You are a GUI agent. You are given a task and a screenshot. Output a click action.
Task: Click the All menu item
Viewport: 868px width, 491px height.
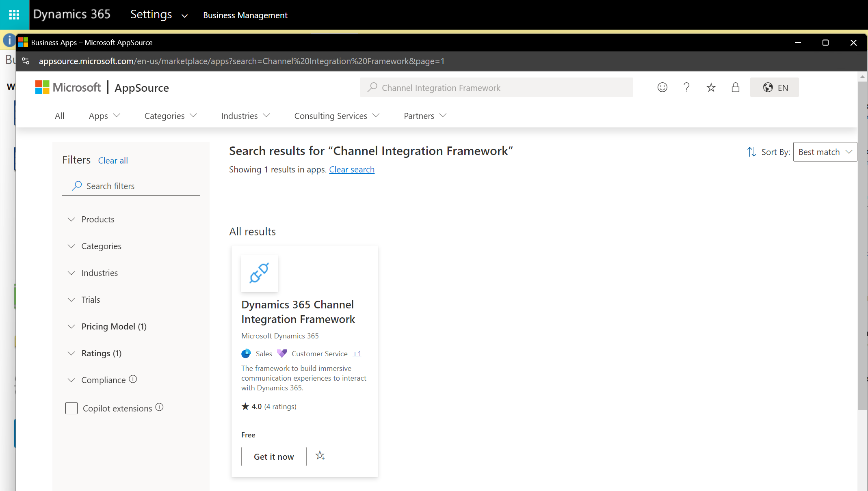point(59,116)
